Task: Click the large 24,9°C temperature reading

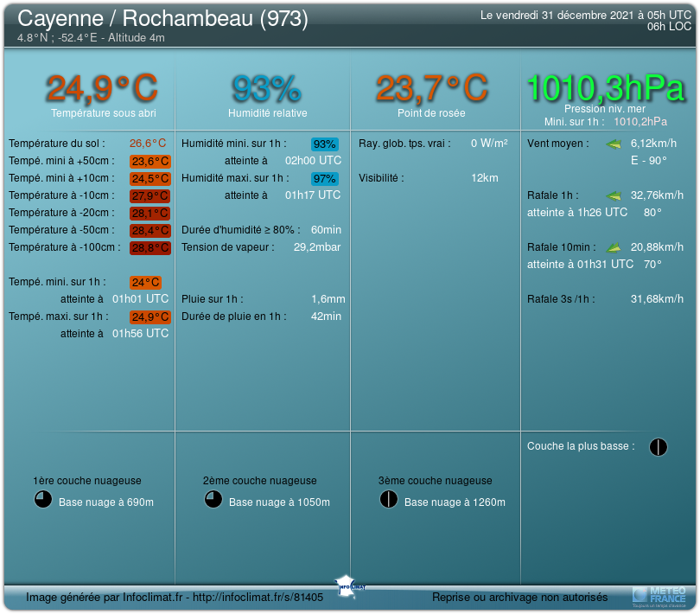Action: coord(102,88)
